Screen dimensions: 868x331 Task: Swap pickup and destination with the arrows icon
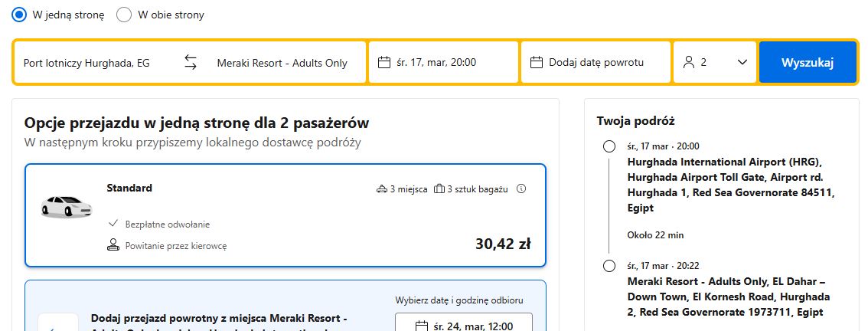click(191, 62)
